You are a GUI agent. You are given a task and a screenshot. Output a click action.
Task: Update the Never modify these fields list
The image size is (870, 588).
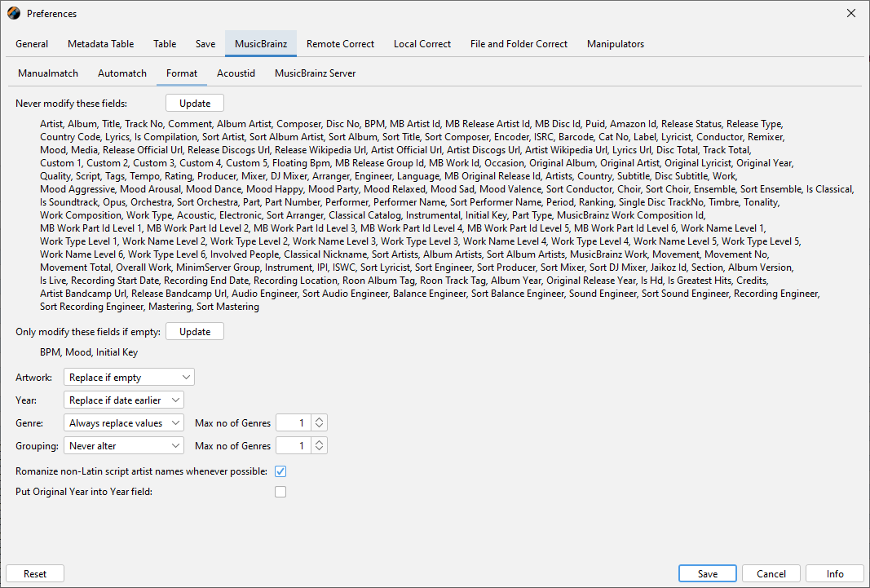(195, 104)
